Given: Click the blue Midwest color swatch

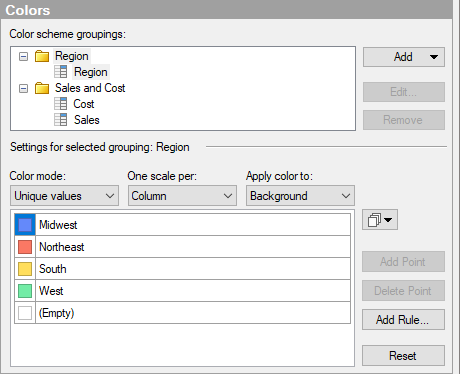Looking at the screenshot, I should (x=25, y=225).
